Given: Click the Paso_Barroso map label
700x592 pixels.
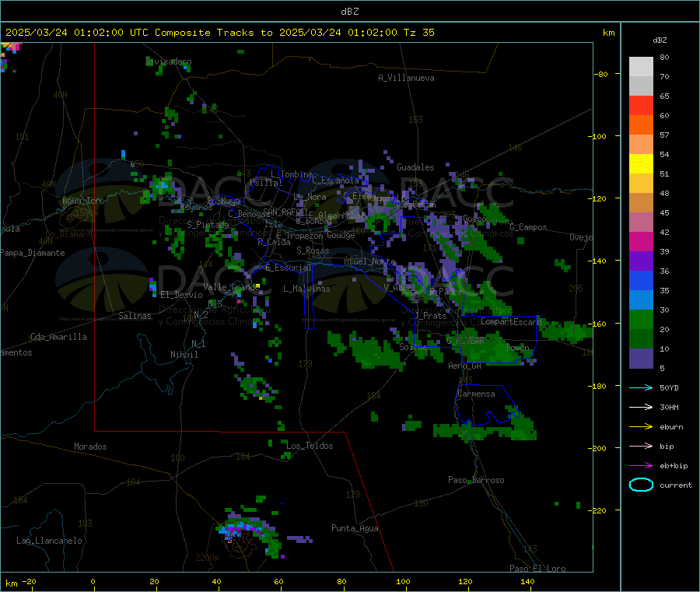Looking at the screenshot, I should click(476, 480).
